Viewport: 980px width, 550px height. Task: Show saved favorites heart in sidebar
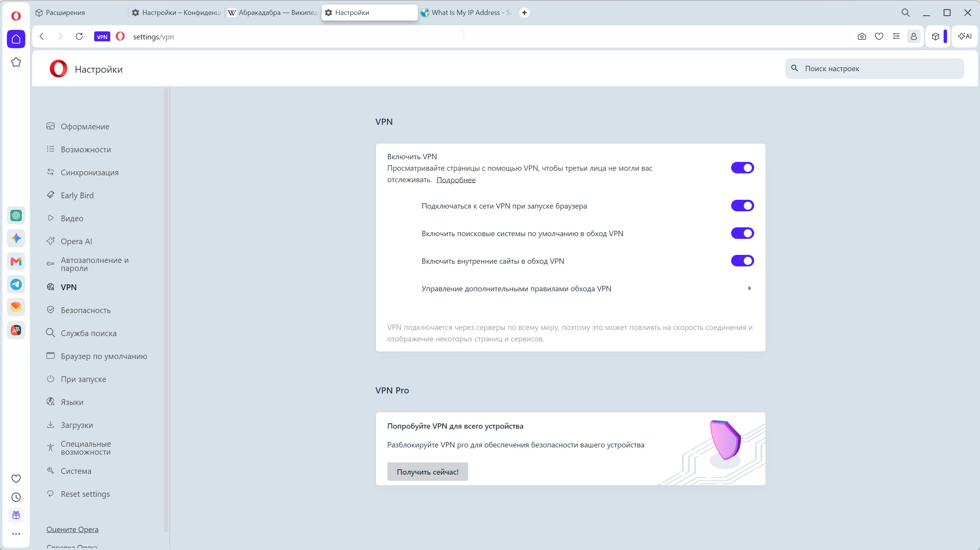[16, 478]
